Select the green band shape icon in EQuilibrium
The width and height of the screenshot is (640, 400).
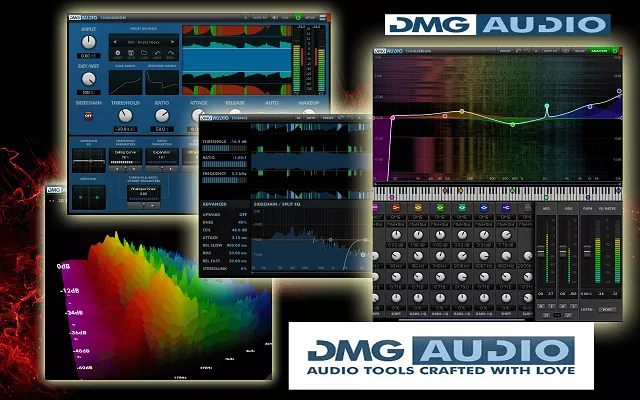tap(440, 208)
